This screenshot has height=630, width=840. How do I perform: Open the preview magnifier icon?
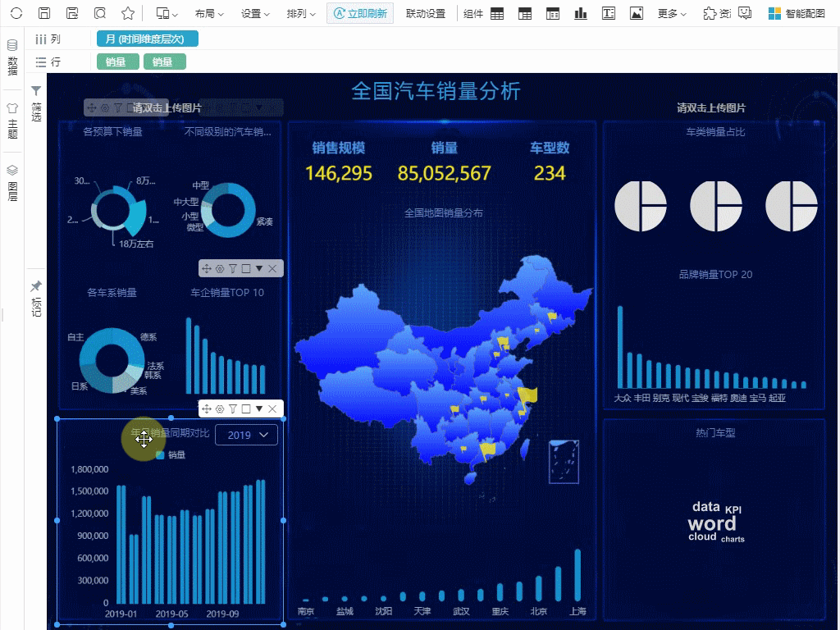tap(99, 13)
